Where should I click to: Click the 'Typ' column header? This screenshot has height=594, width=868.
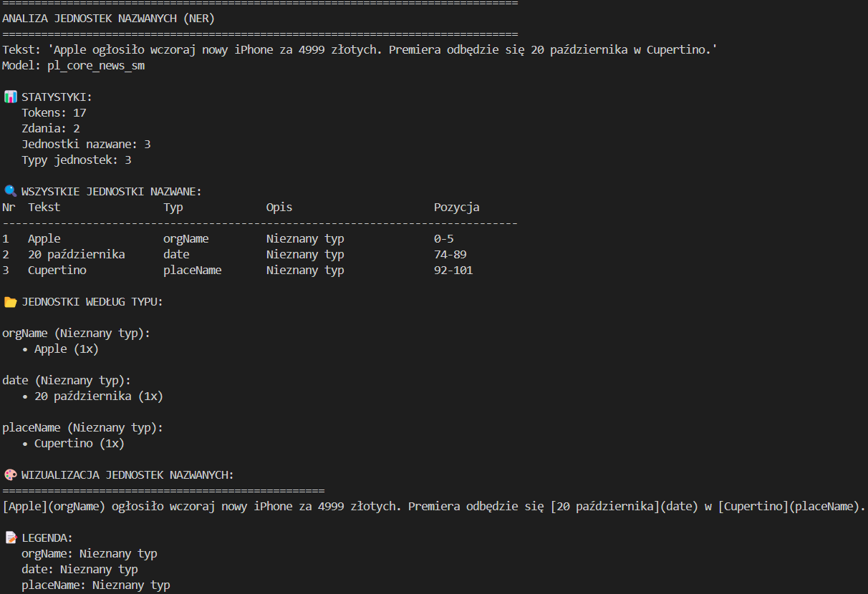click(x=173, y=207)
